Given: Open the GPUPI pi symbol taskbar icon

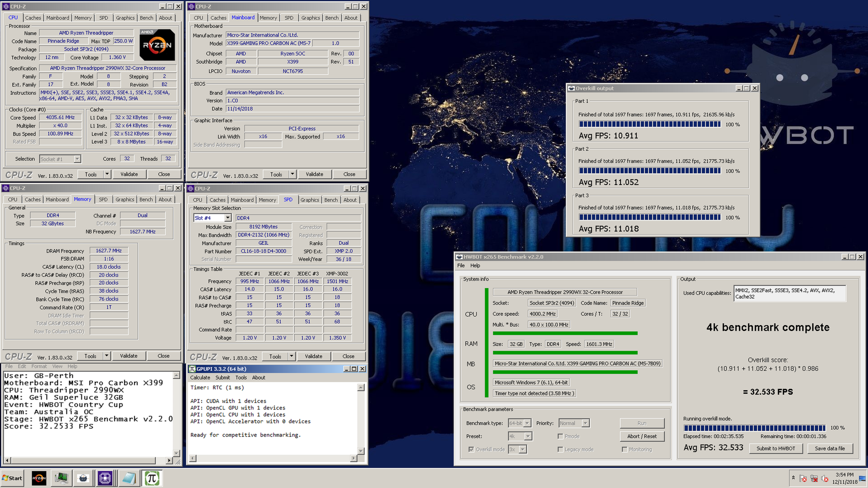Looking at the screenshot, I should (152, 478).
